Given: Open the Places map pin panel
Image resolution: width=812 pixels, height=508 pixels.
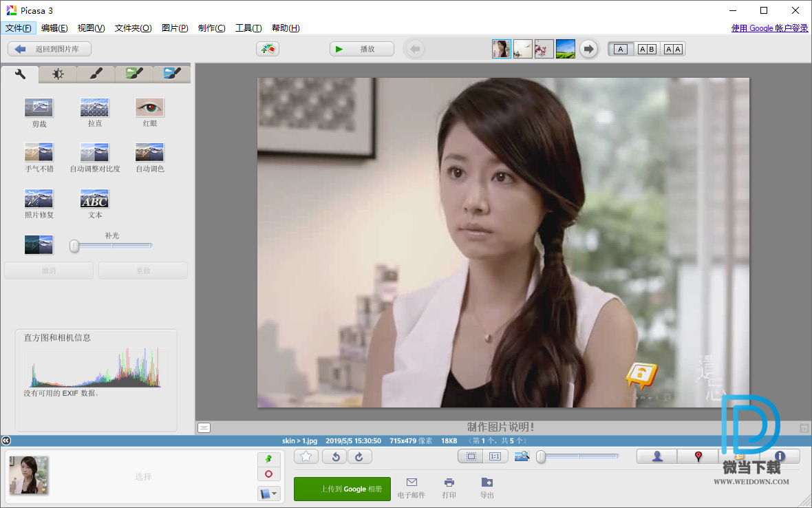Looking at the screenshot, I should [x=698, y=456].
